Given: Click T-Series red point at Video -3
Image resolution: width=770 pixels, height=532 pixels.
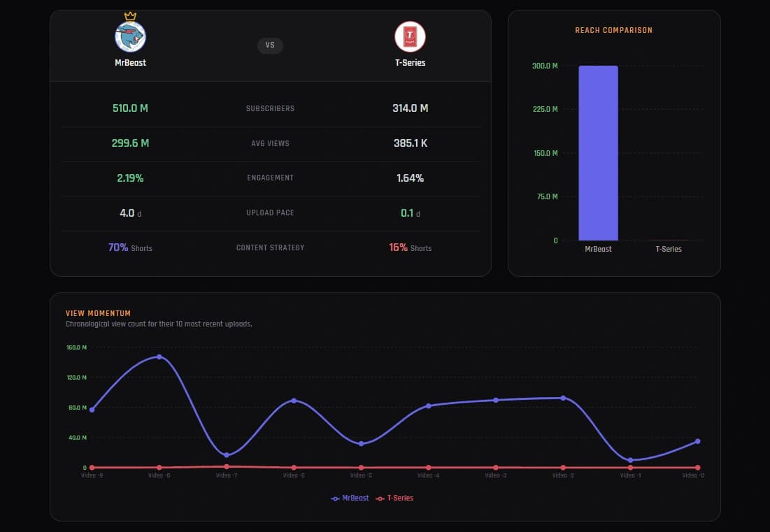Looking at the screenshot, I should [x=495, y=468].
